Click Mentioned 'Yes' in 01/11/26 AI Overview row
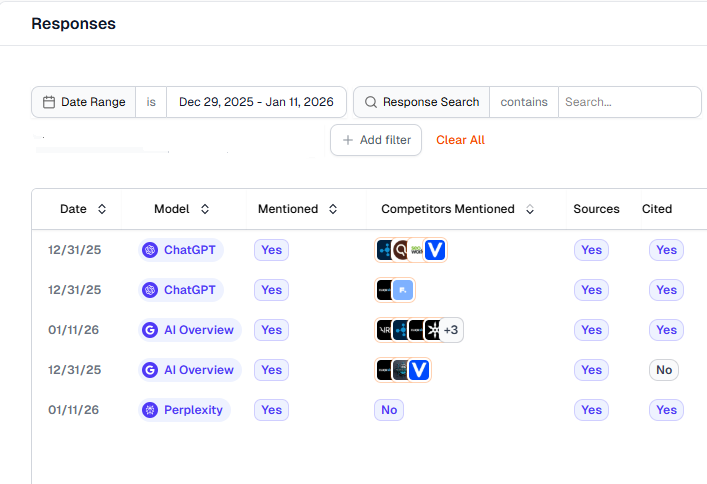Screen dimensions: 707x484 point(271,330)
